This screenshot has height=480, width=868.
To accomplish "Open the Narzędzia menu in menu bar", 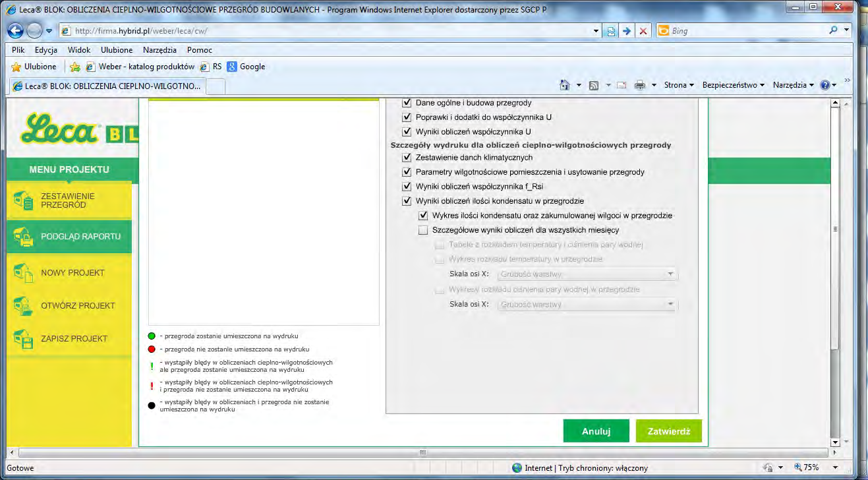I will pyautogui.click(x=159, y=50).
